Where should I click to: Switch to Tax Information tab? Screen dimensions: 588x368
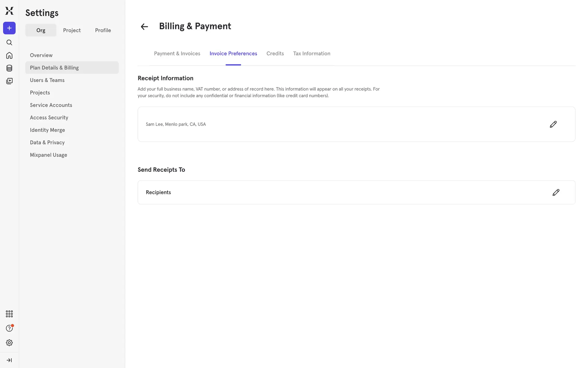(311, 54)
